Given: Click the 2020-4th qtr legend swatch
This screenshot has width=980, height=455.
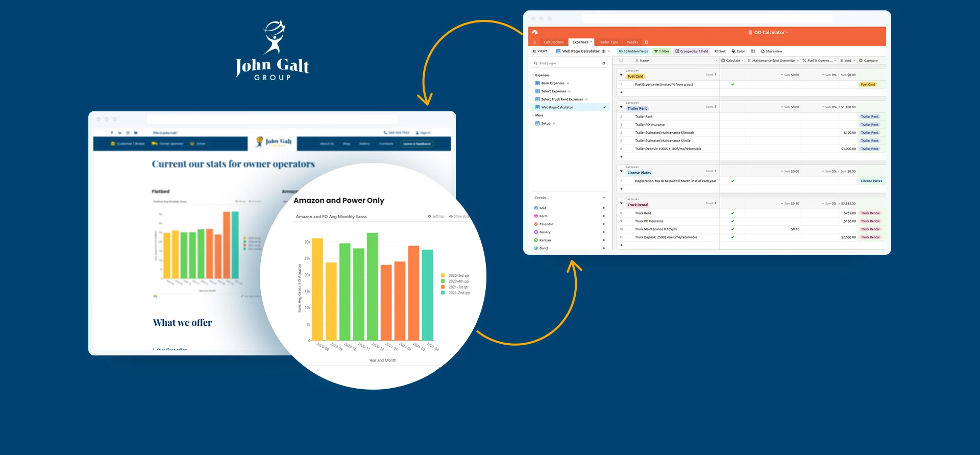Looking at the screenshot, I should click(x=443, y=281).
